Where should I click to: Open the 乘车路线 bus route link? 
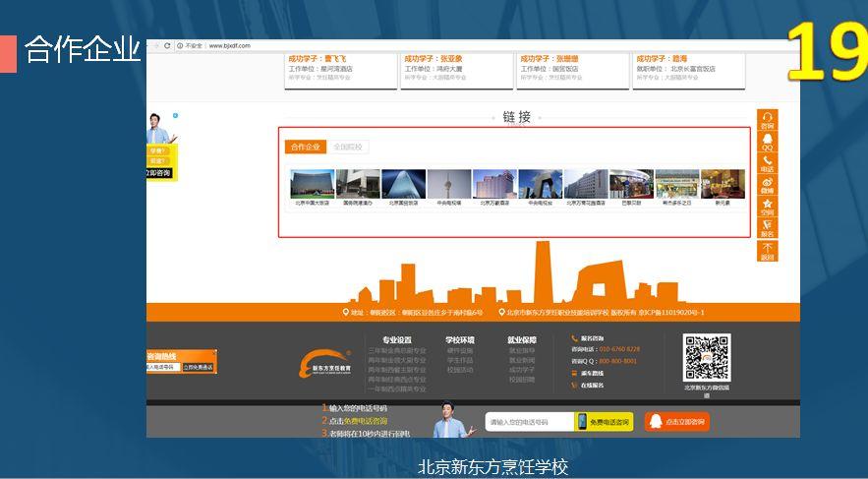click(x=592, y=373)
